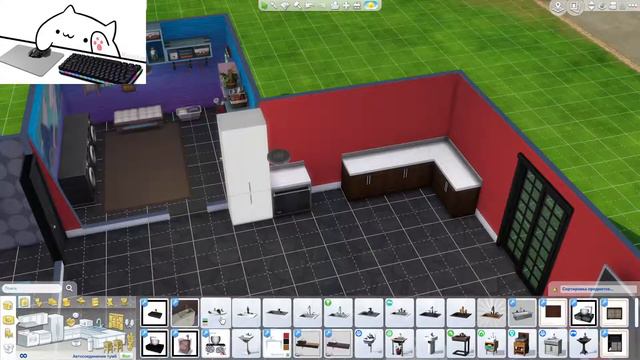Click the refrigerator in kitchen category diagram

click(x=58, y=327)
